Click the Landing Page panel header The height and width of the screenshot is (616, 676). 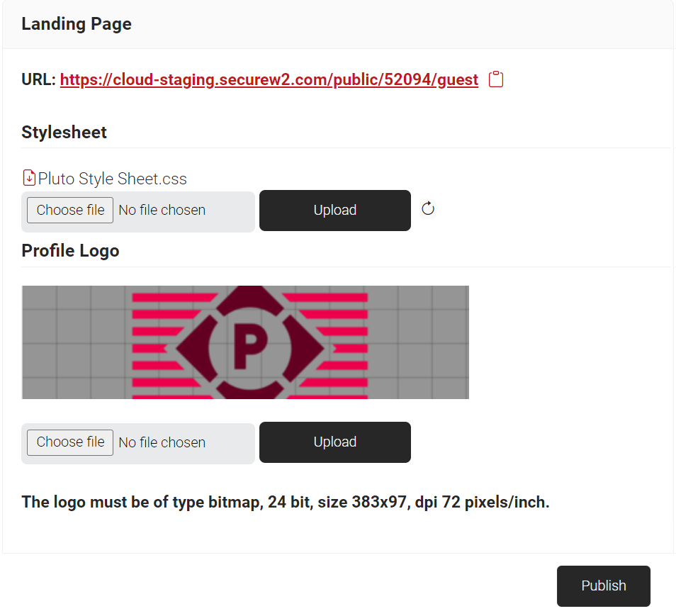pyautogui.click(x=77, y=24)
